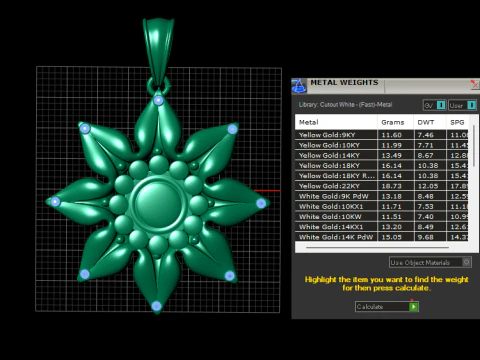Select the White Gold:14KX1 row
Screen dimensions: 480x360
point(382,227)
